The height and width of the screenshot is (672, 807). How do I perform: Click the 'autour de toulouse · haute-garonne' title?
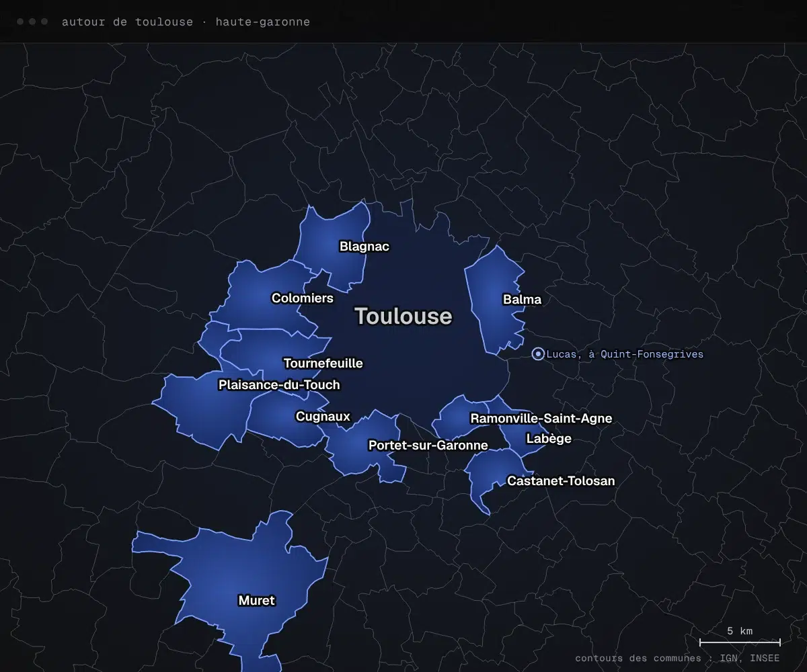pos(186,22)
